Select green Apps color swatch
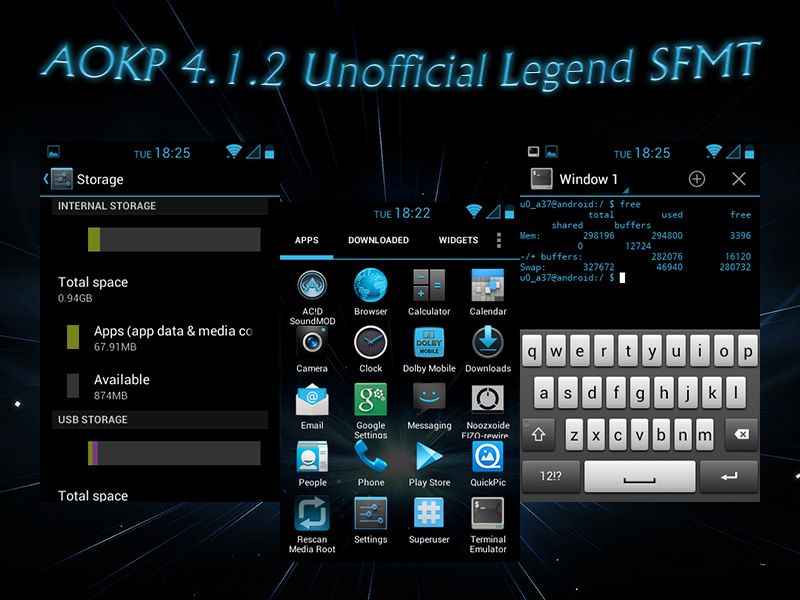Screen dimensions: 800x600 click(x=73, y=337)
